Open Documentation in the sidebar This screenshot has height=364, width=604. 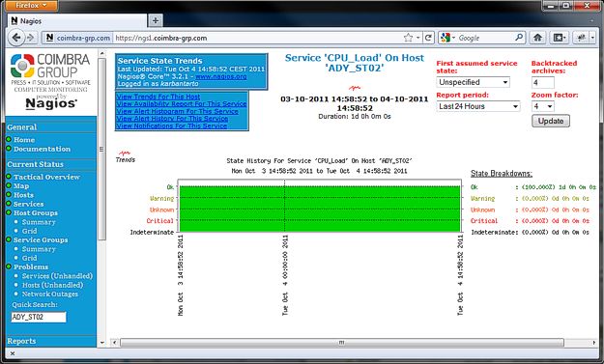[x=42, y=149]
